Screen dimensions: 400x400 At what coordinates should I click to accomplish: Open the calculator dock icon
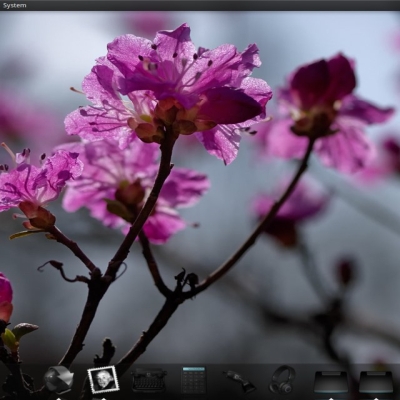click(194, 380)
